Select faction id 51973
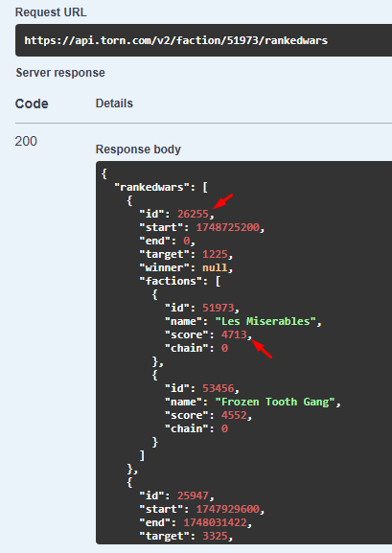 click(x=219, y=308)
